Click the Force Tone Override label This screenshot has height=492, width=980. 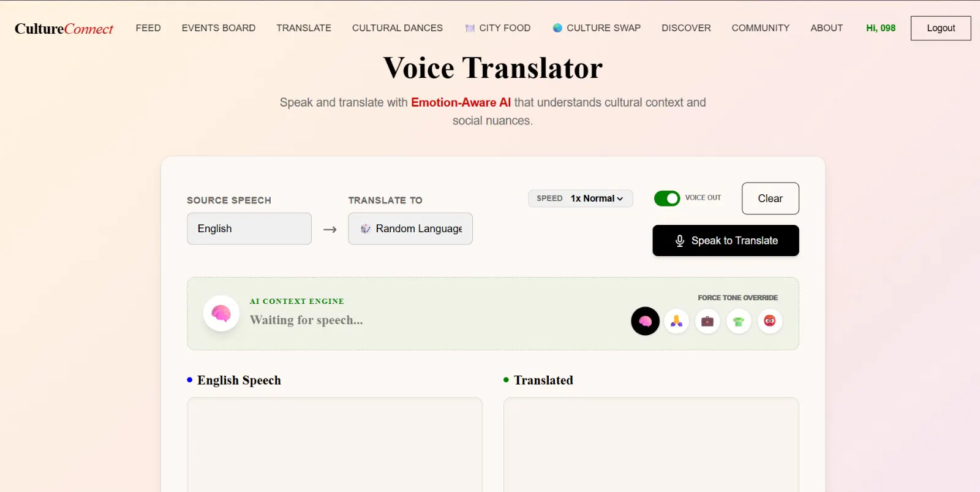(738, 298)
